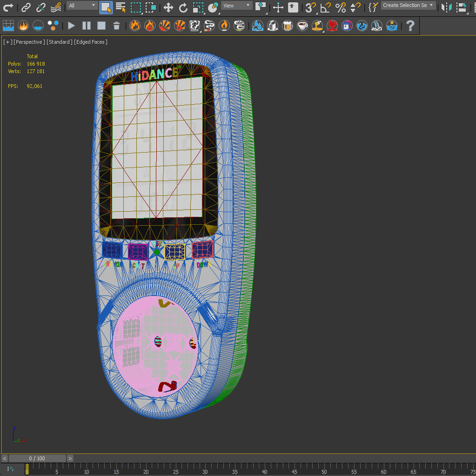This screenshot has width=476, height=476.
Task: Select the Scale tool
Action: 198,7
